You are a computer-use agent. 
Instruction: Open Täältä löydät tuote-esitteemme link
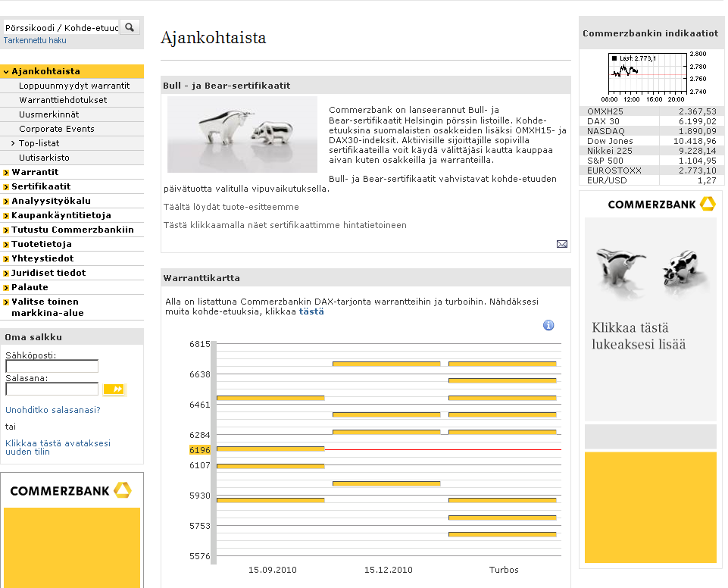231,207
